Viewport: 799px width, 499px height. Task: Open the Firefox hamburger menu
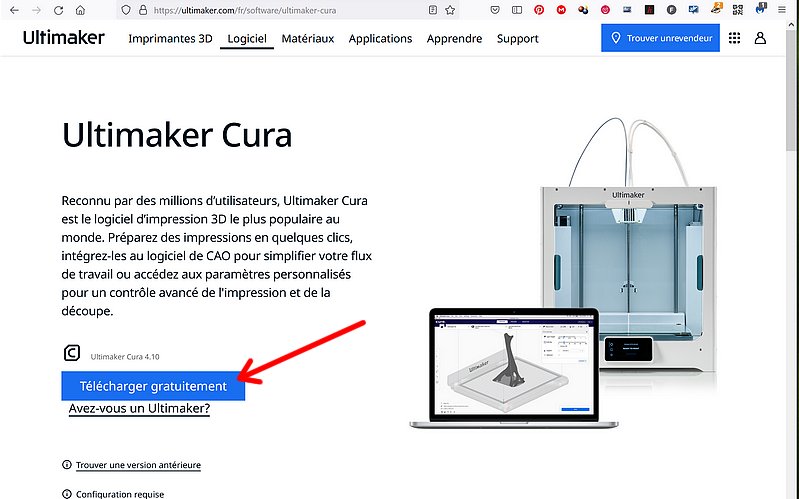tap(782, 10)
